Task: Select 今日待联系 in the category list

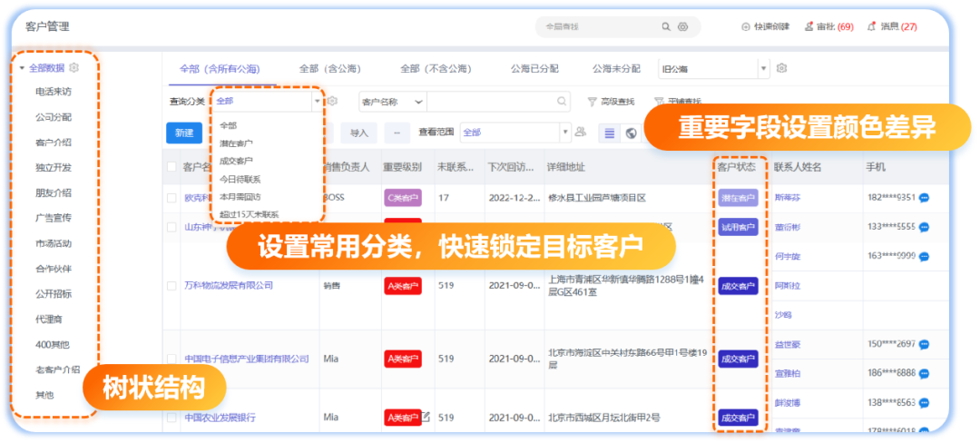Action: [x=240, y=179]
